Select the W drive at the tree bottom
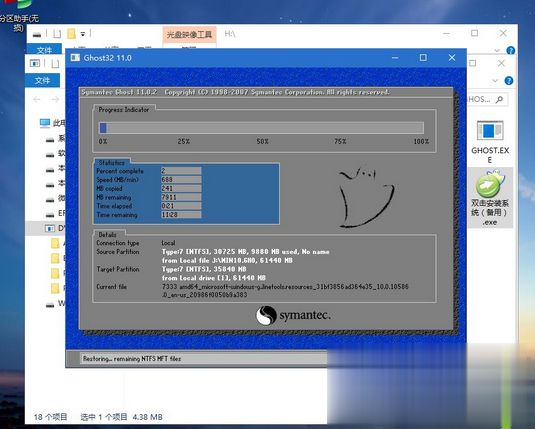The width and height of the screenshot is (535, 429). click(55, 303)
